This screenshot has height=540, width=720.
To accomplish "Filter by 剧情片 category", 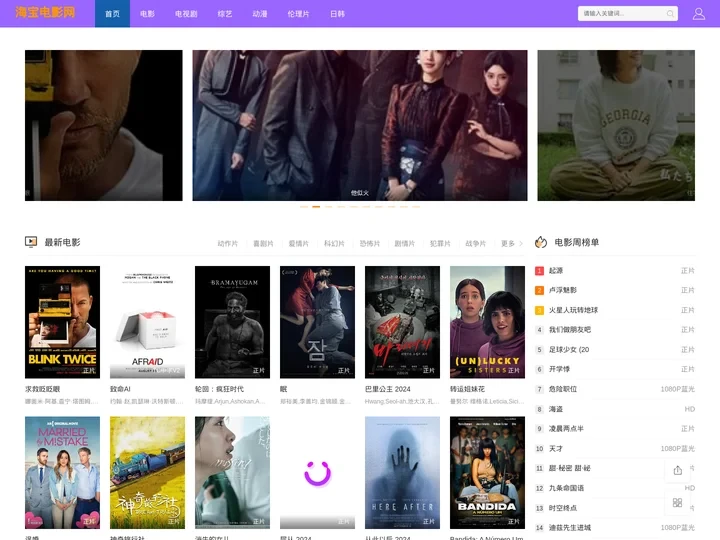I will 405,243.
